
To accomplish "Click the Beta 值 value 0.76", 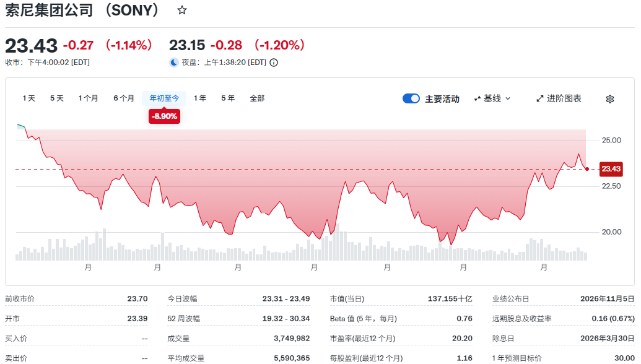I will click(464, 318).
